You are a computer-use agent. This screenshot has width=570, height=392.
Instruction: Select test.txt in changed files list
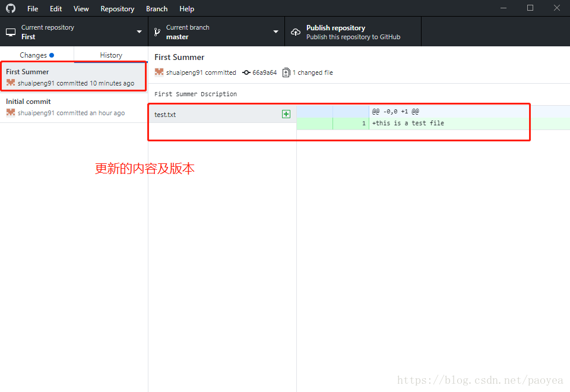tap(222, 114)
